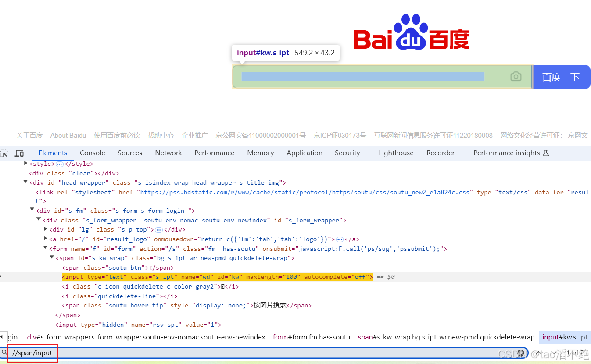Open the Memory tab
The height and width of the screenshot is (364, 591).
coord(261,153)
